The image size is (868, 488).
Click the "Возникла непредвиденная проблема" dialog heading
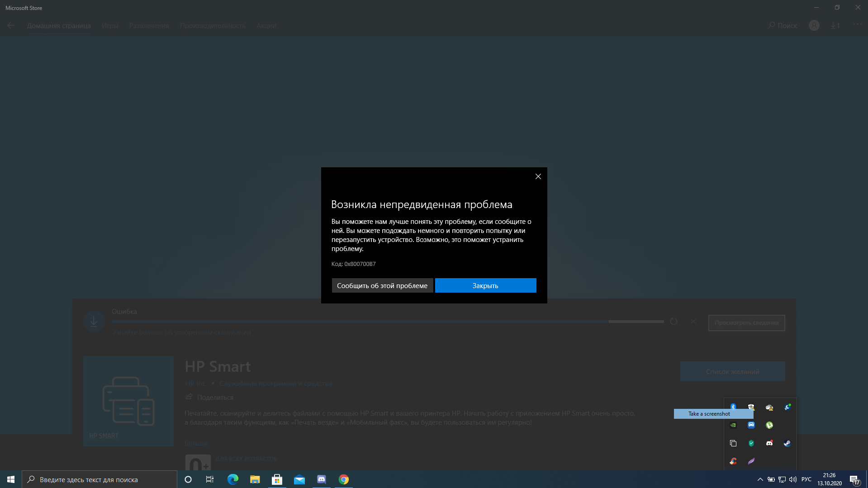pos(422,204)
